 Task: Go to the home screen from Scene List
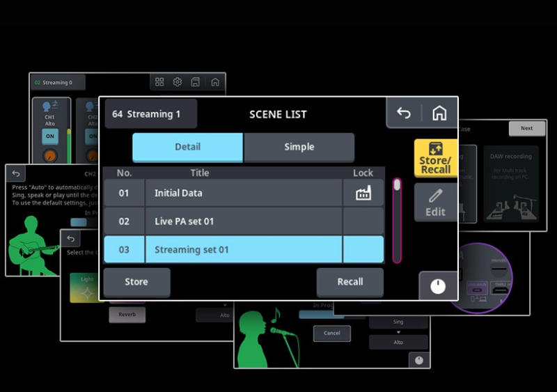coord(439,113)
